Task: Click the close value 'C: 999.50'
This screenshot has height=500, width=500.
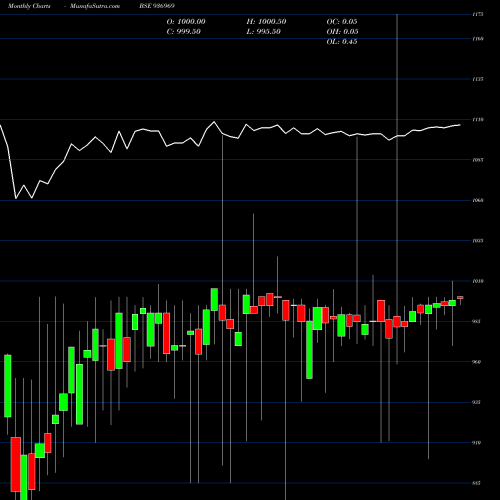Action: click(x=184, y=32)
